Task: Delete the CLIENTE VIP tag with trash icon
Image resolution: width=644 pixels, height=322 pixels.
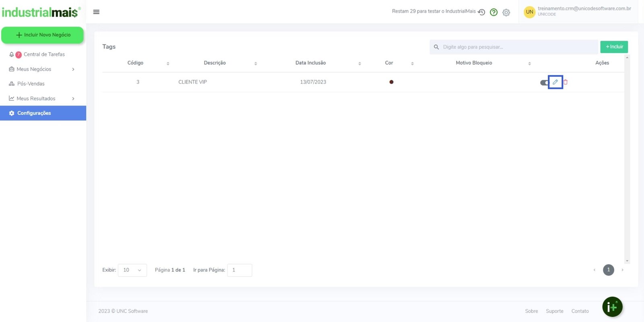Action: 566,82
